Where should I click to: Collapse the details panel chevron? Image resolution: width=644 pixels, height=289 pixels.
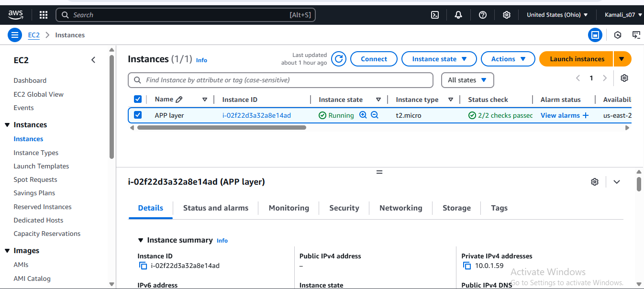click(x=617, y=182)
